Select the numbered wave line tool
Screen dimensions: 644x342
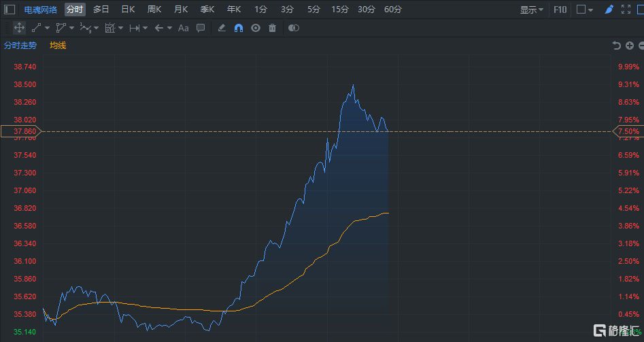click(86, 28)
